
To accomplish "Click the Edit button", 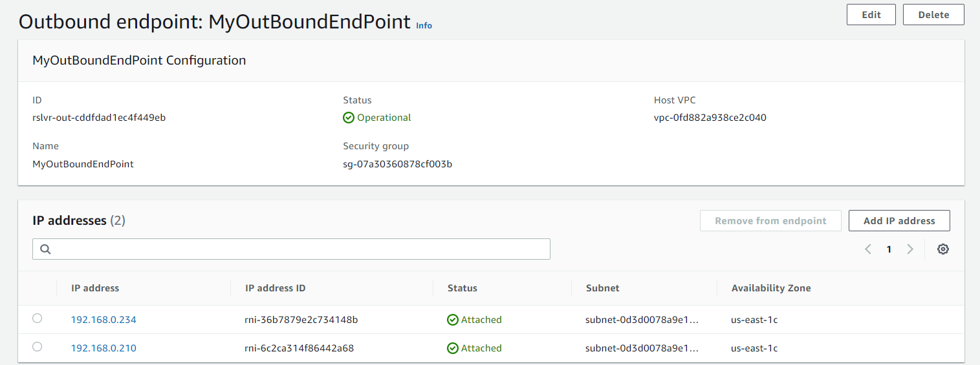I will pyautogui.click(x=871, y=15).
